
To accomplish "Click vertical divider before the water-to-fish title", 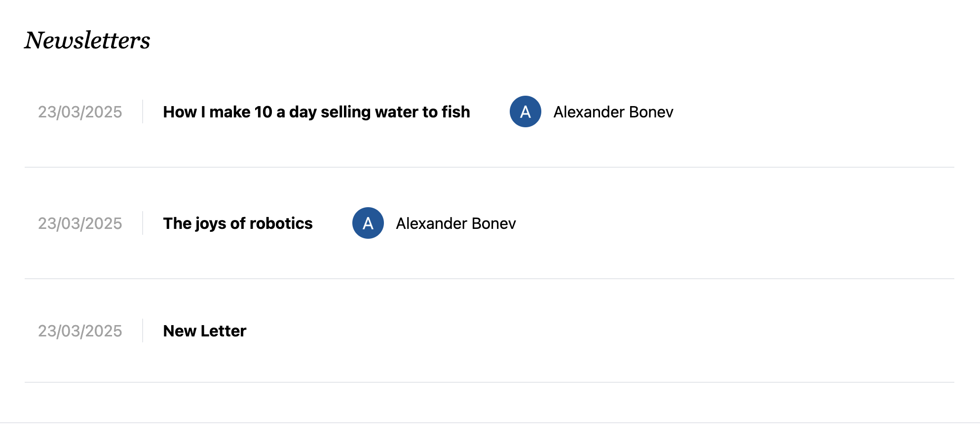I will point(143,111).
